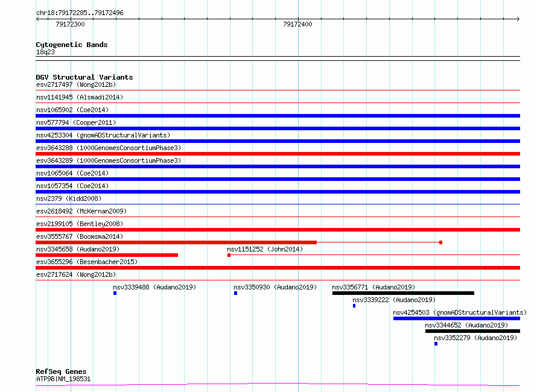This screenshot has height=392, width=537.
Task: Click the nsv3339222 (Audano2019) label
Action: [394, 300]
